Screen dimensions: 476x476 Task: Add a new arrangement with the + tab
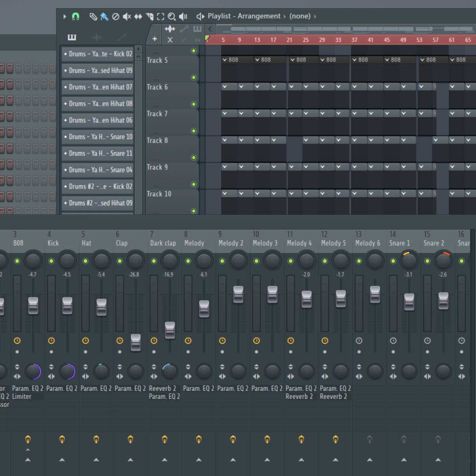[x=154, y=39]
